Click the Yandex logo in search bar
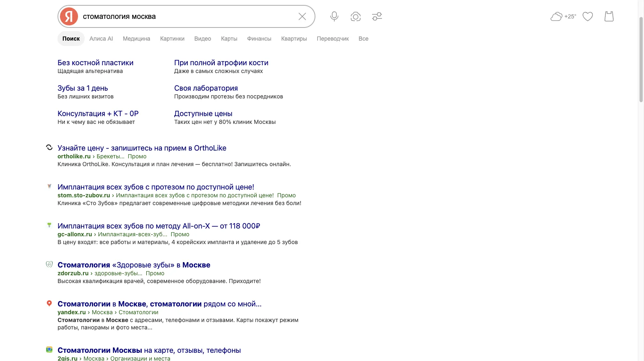The height and width of the screenshot is (361, 644). pyautogui.click(x=69, y=16)
